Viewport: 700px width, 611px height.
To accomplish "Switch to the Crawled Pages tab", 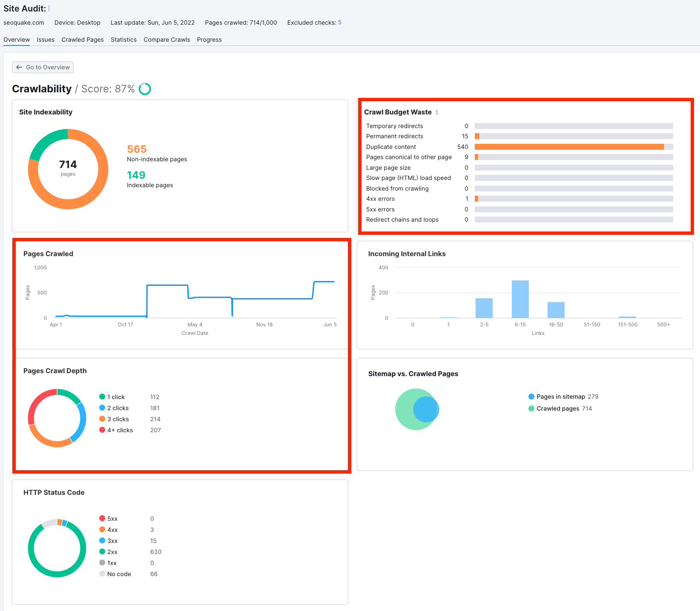I will 82,40.
